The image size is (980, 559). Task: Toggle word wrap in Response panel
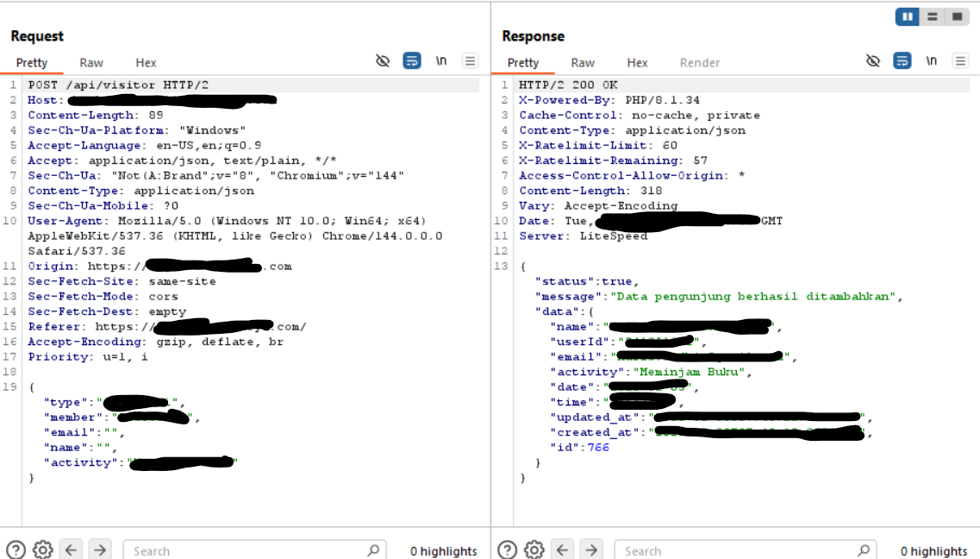902,60
